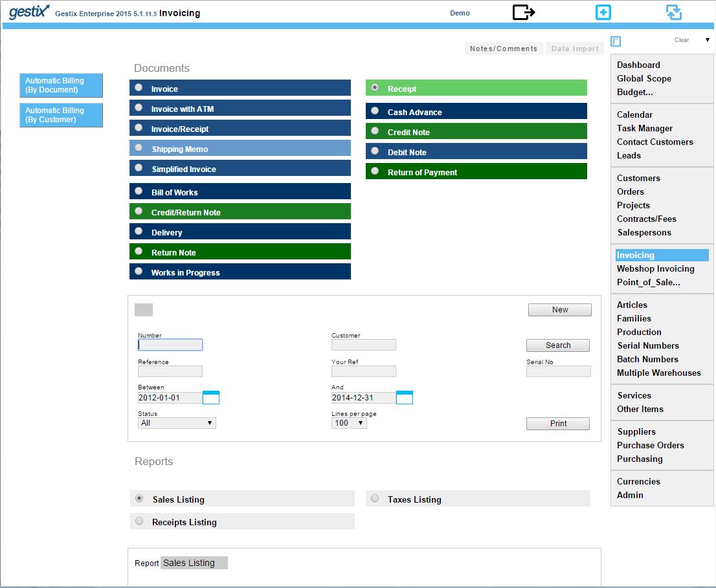Expand the Clear dropdown arrow
716x588 pixels.
point(708,40)
